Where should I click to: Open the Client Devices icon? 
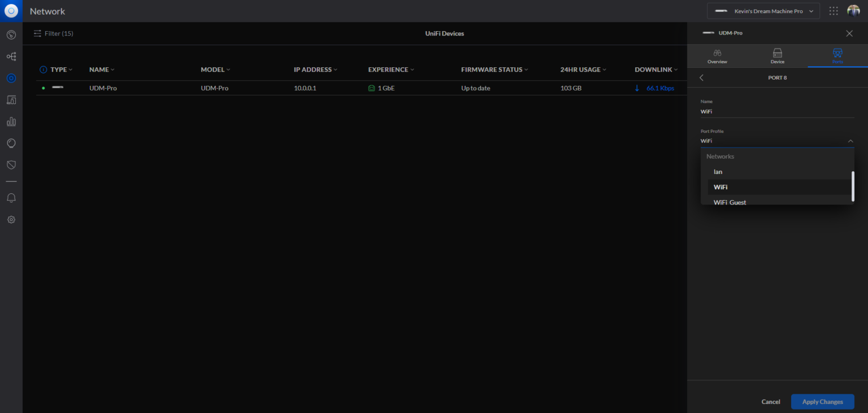tap(11, 100)
